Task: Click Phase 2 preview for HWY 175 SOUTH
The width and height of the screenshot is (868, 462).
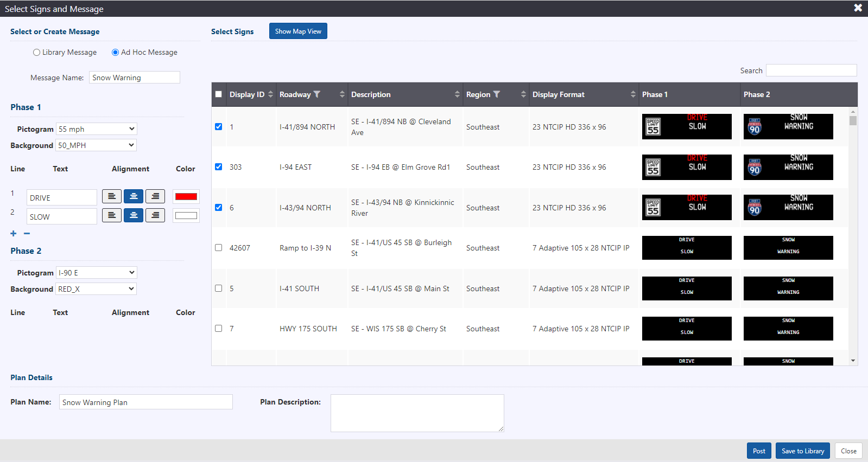Action: click(788, 329)
